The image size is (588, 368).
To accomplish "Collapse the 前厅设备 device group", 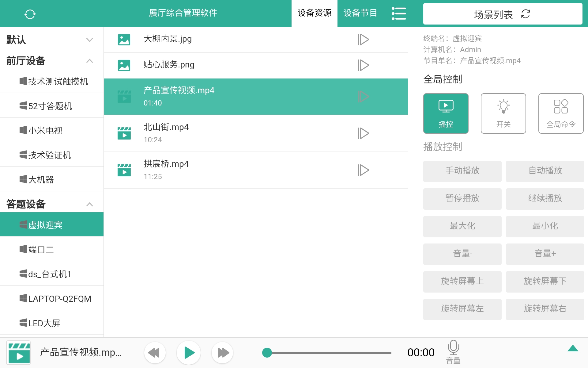I will point(90,61).
